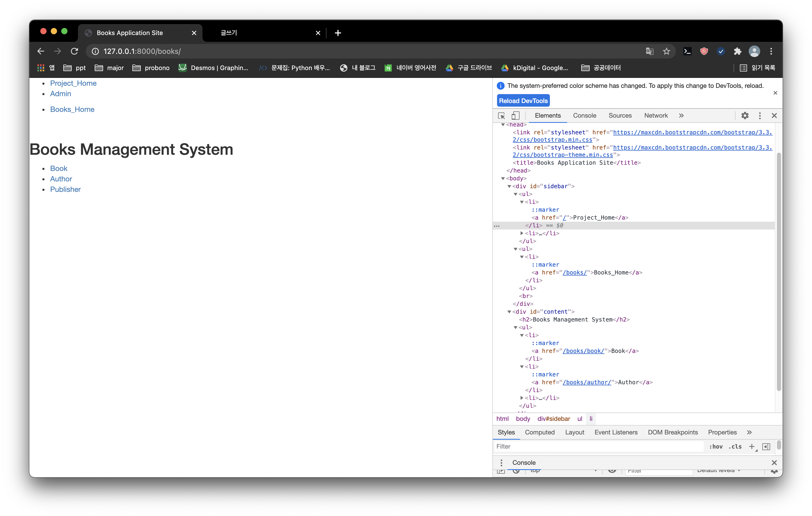
Task: Click the Google Translate icon in address bar
Action: (650, 51)
